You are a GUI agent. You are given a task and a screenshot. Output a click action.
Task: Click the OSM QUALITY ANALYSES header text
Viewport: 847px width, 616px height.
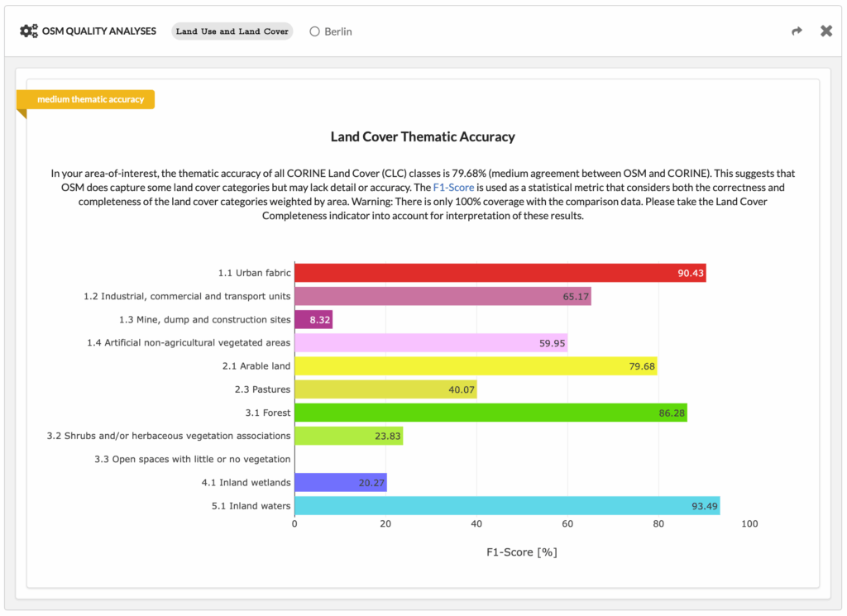coord(99,31)
